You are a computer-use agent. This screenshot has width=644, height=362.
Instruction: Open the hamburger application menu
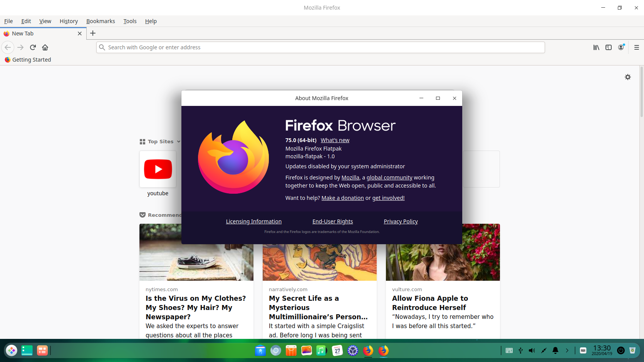point(636,47)
